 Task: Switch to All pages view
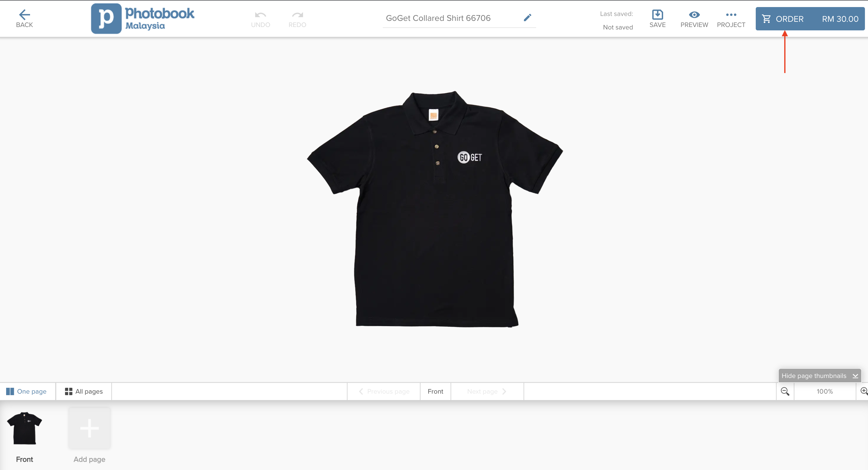tap(84, 391)
